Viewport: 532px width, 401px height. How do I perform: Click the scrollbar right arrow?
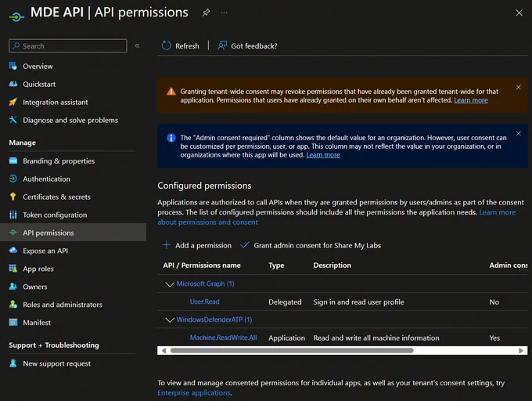tap(521, 350)
